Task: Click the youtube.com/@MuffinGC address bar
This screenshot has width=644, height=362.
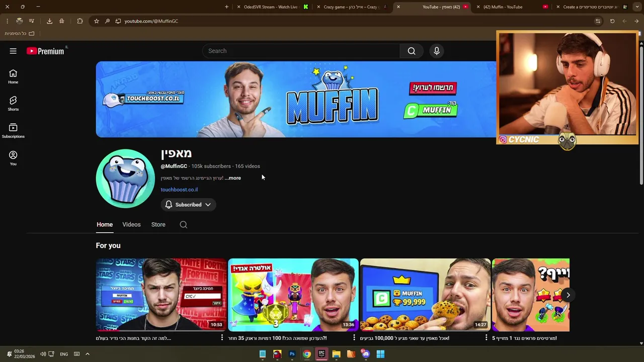Action: point(151,21)
